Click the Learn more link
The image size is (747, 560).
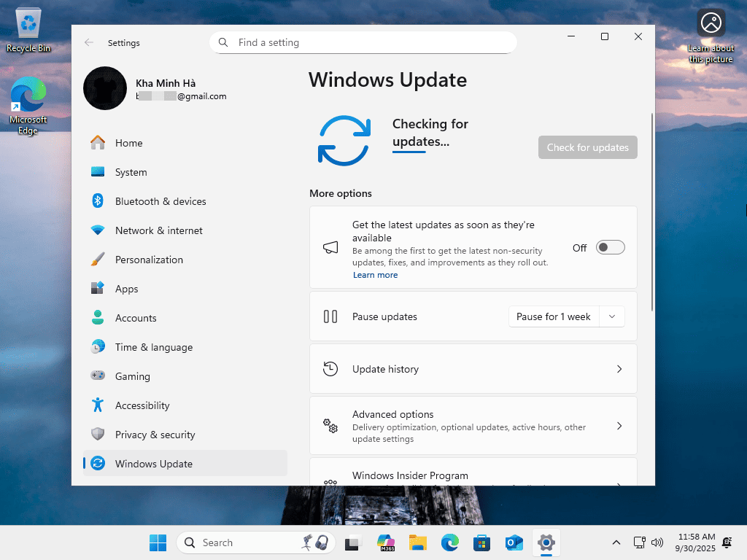[375, 275]
